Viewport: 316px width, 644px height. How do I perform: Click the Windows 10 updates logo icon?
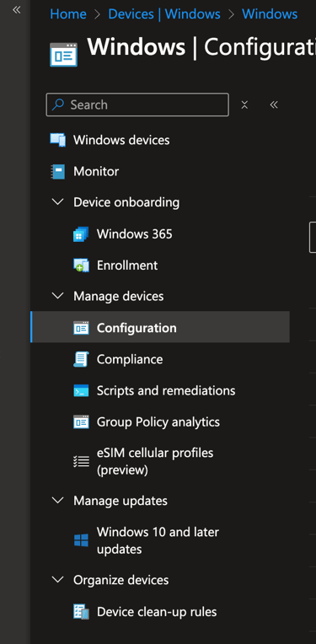(81, 540)
